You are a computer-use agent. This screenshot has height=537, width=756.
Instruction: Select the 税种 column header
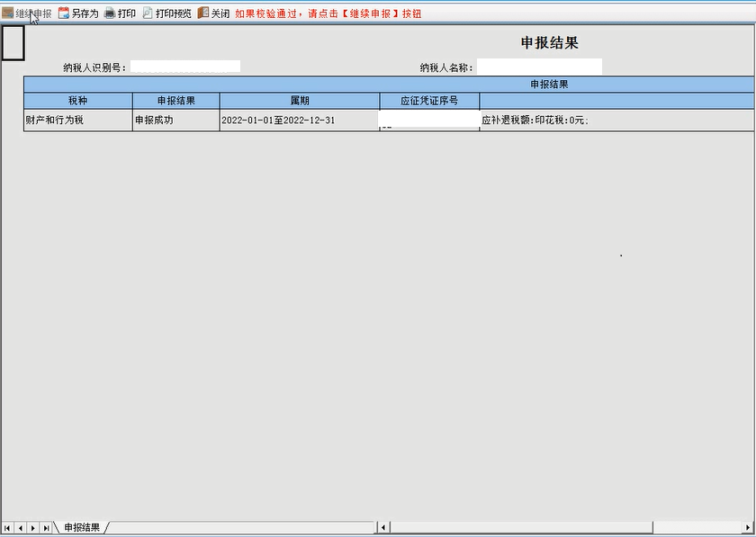[x=78, y=101]
